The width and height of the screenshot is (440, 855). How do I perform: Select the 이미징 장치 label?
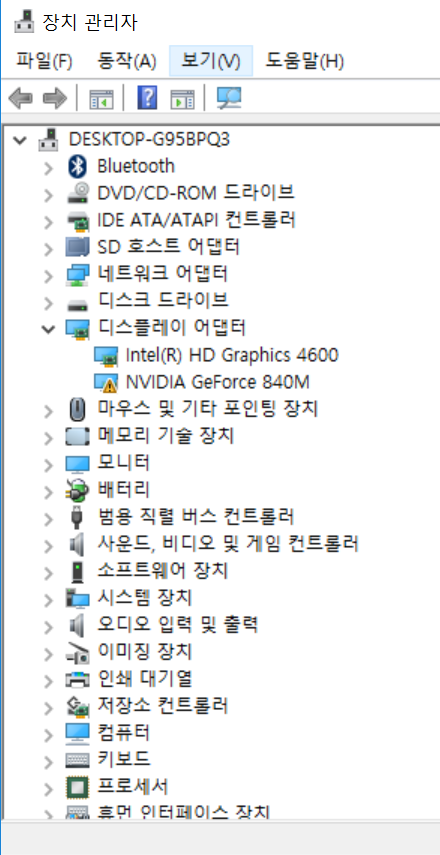pos(144,652)
